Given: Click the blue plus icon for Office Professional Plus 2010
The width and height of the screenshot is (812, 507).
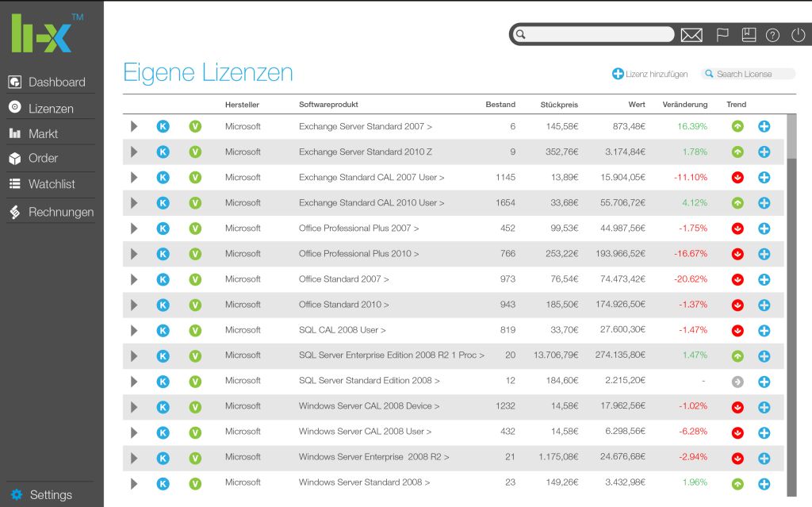Looking at the screenshot, I should [764, 254].
